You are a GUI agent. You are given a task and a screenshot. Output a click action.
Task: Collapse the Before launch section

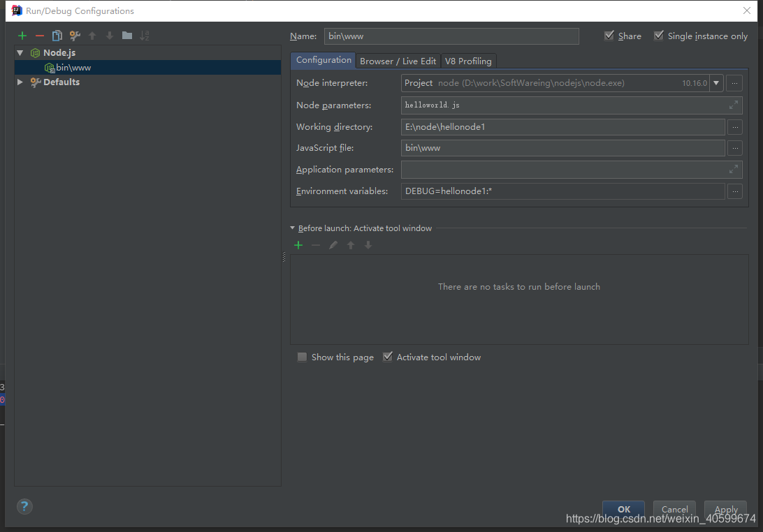(x=293, y=228)
